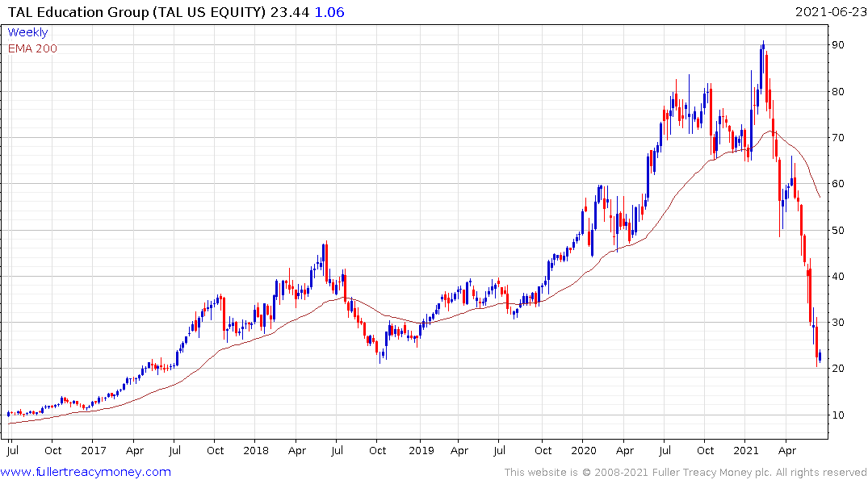Click the 90 price axis label
This screenshot has height=484, width=868.
837,45
